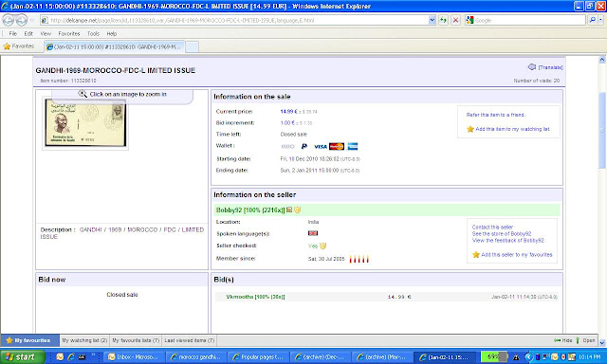Screen dimensions: 607x364
Task: Open Popular pages taskbar window
Action: 258,356
